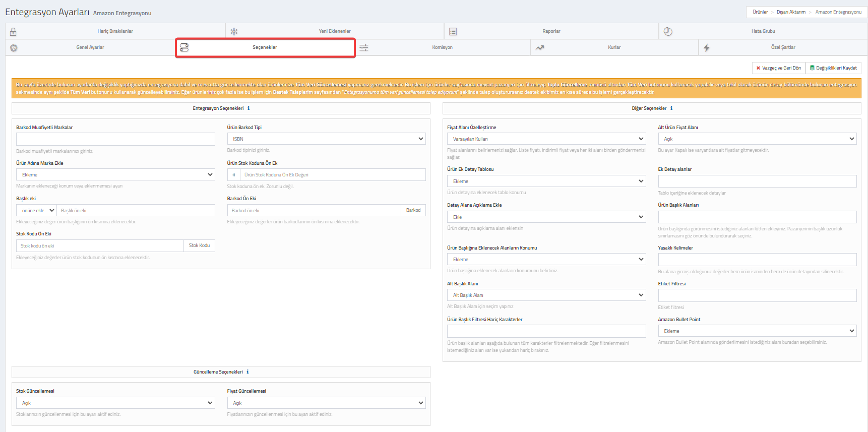
Task: Switch to the Kurlar tab
Action: (x=614, y=47)
